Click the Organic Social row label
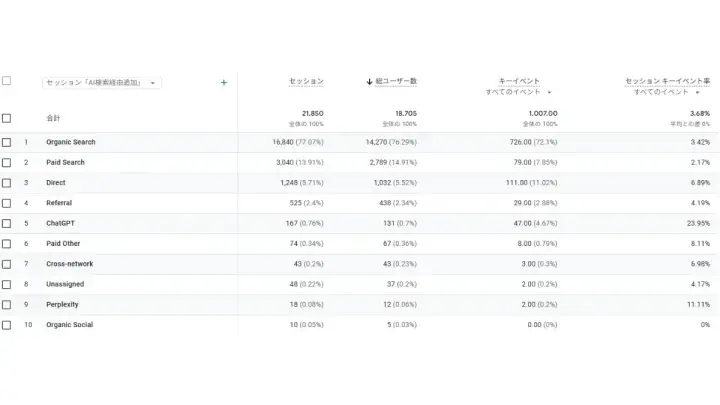 point(69,325)
